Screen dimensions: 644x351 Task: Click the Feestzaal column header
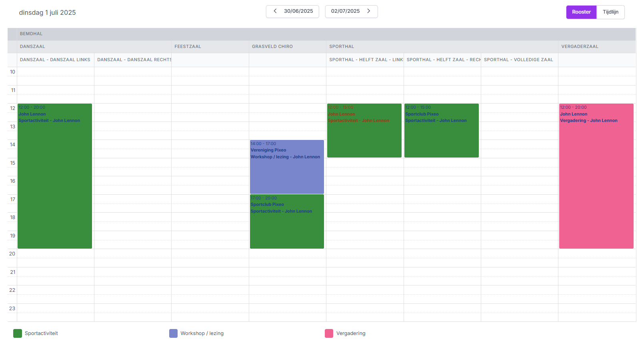point(188,47)
